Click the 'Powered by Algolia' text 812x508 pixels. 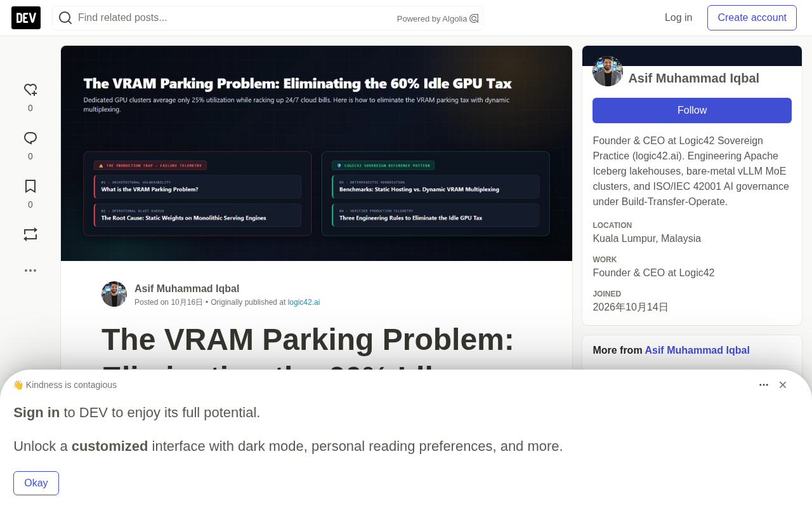(432, 18)
